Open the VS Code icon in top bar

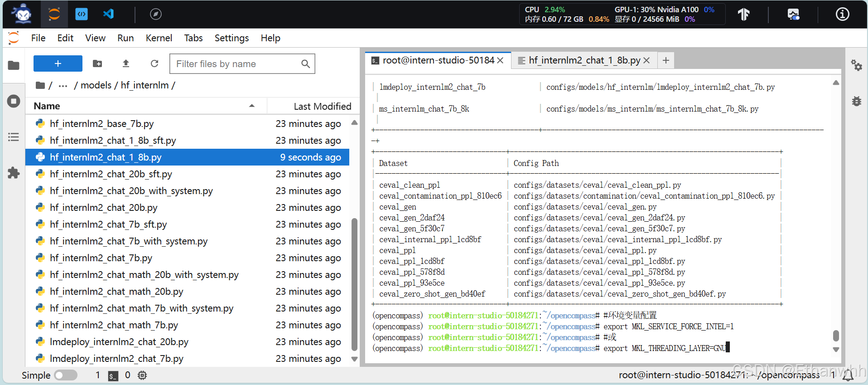pyautogui.click(x=108, y=14)
